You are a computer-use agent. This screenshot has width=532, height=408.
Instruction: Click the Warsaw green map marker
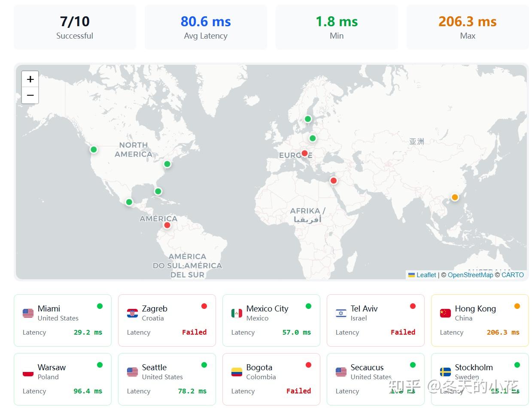coord(313,138)
